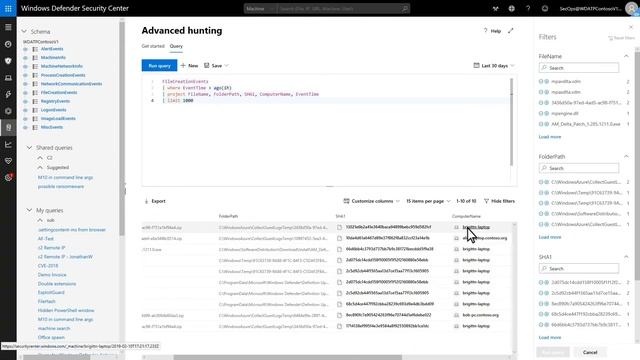The height and width of the screenshot is (360, 640).
Task: Click the community icon in top bar
Action: tap(495, 8)
